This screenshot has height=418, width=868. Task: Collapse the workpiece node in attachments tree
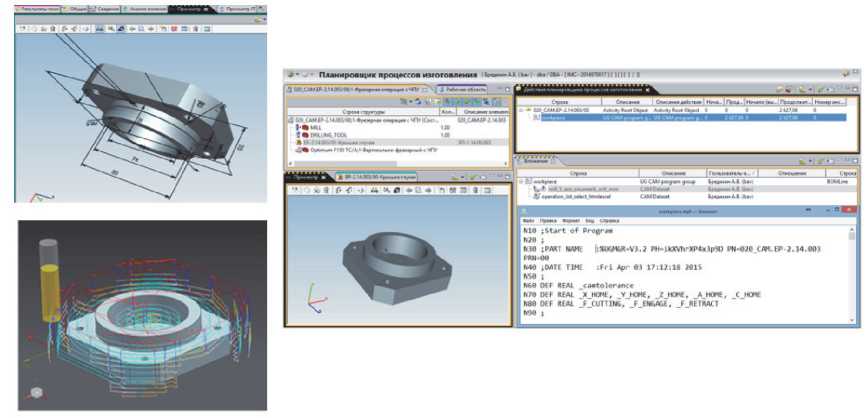pos(521,182)
